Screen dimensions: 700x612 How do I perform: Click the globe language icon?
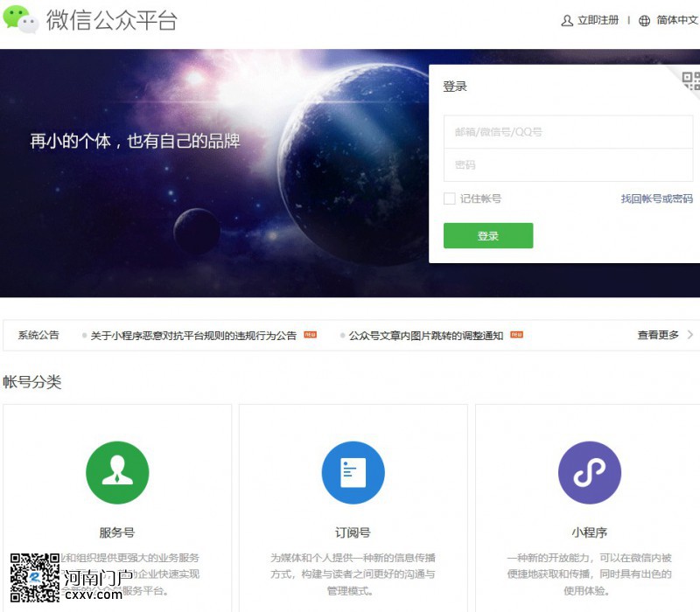point(645,21)
